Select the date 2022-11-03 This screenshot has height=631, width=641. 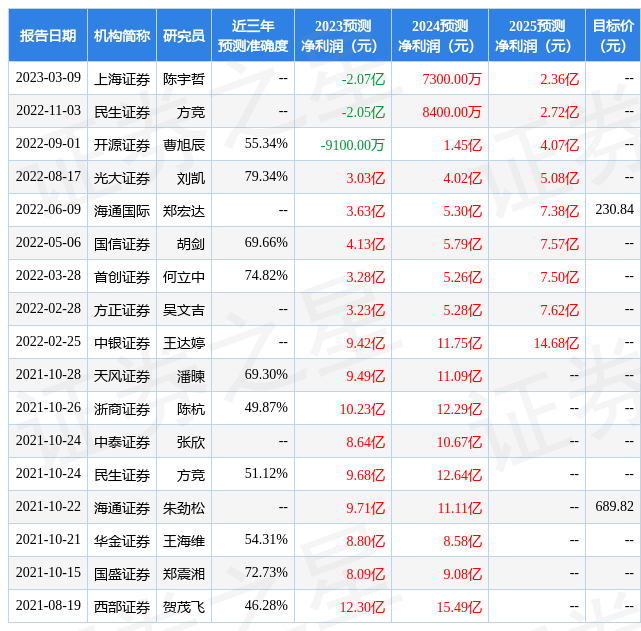tap(48, 111)
